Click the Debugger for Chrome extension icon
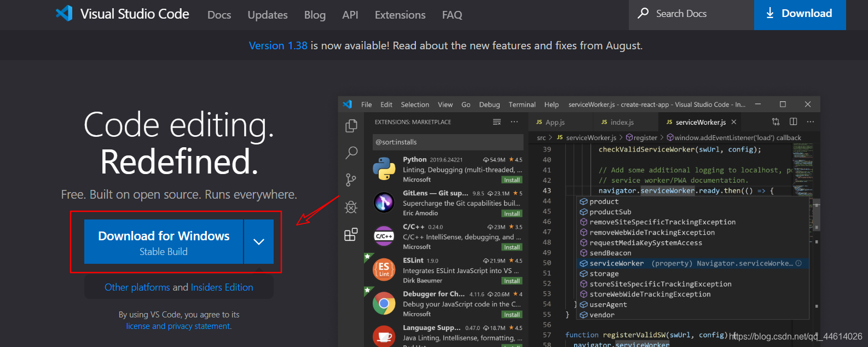This screenshot has height=347, width=868. click(384, 304)
